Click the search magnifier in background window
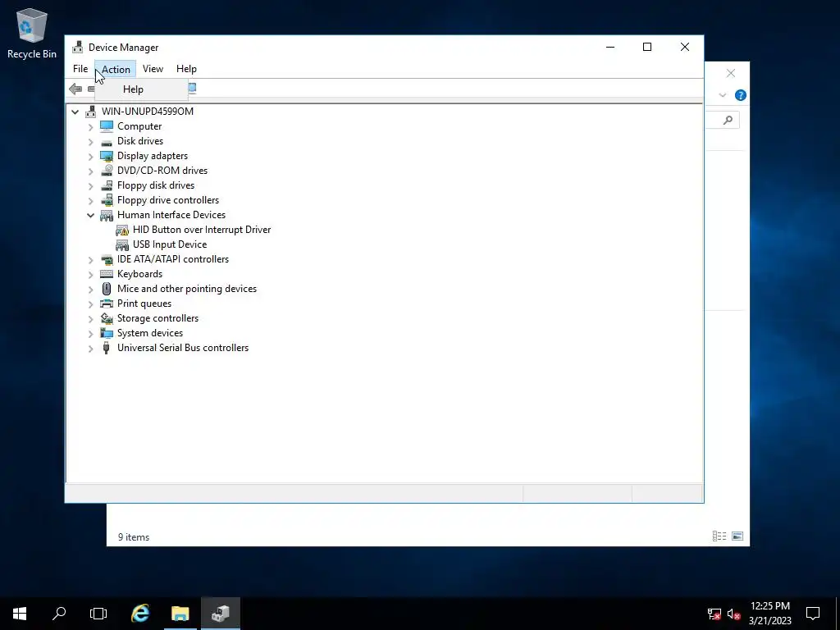Image resolution: width=840 pixels, height=630 pixels. 728,120
